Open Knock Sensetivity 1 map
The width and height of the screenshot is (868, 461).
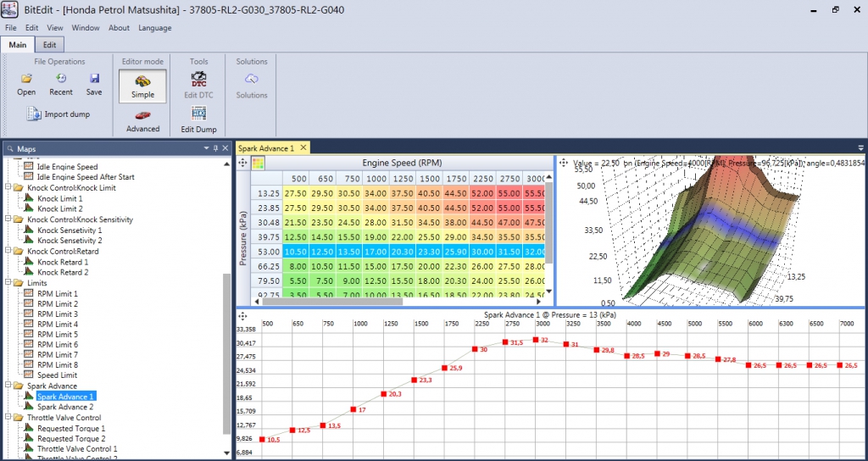coord(70,230)
